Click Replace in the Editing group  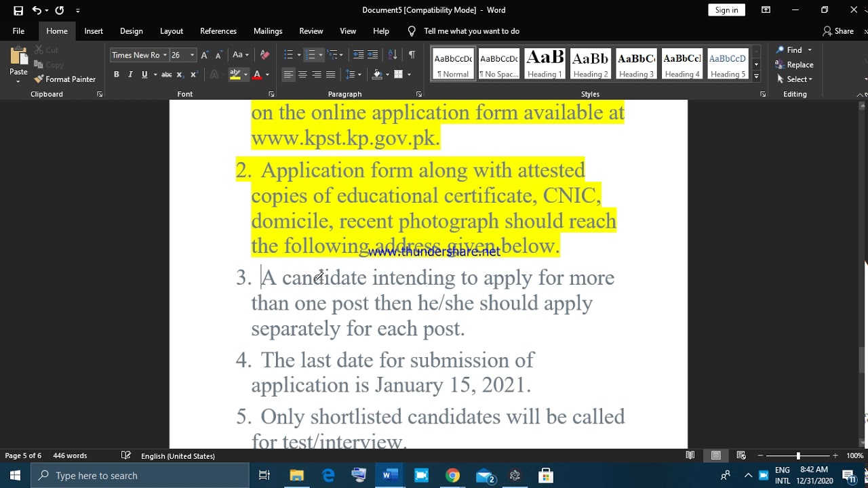(x=795, y=65)
